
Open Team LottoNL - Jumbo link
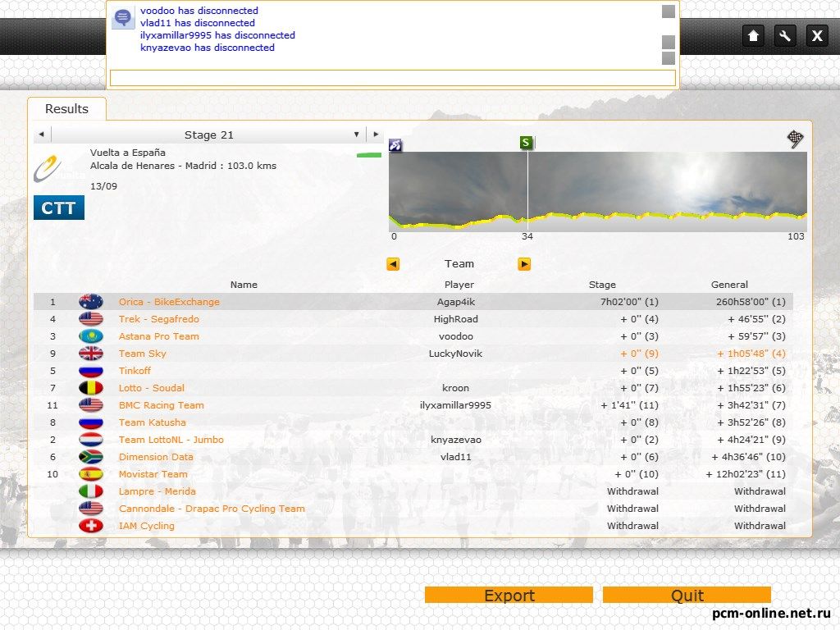click(171, 440)
